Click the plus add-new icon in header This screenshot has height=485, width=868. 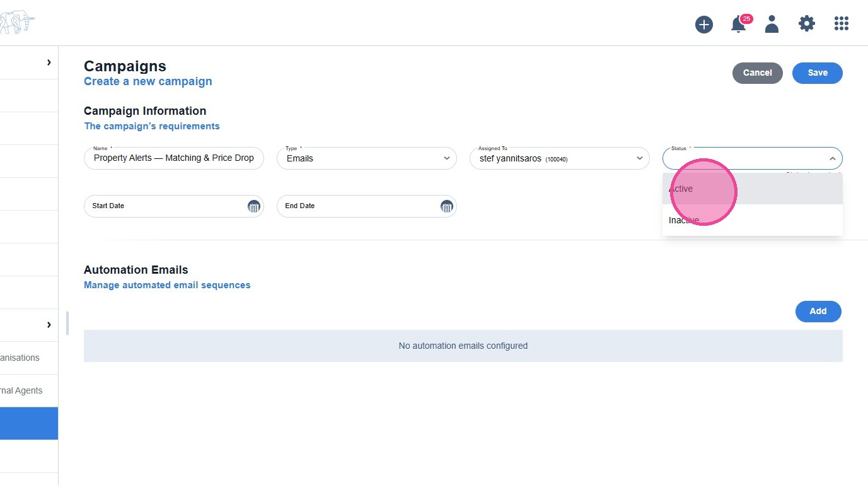pos(704,25)
